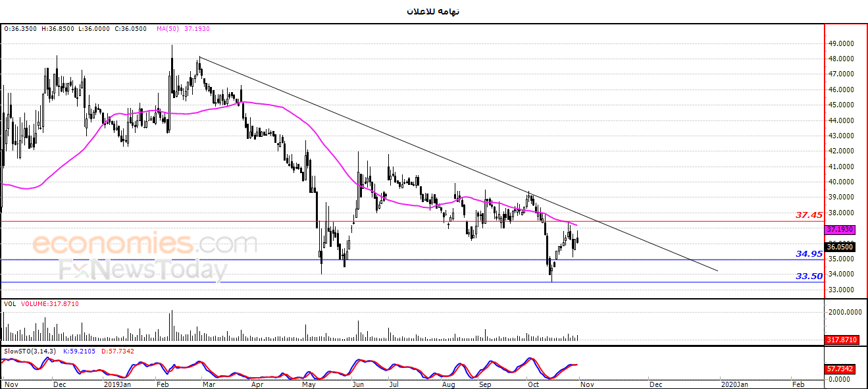Viewport: 868px width, 389px height.
Task: Click the 'VOLUME:317.8710' indicator label
Action: [x=51, y=305]
